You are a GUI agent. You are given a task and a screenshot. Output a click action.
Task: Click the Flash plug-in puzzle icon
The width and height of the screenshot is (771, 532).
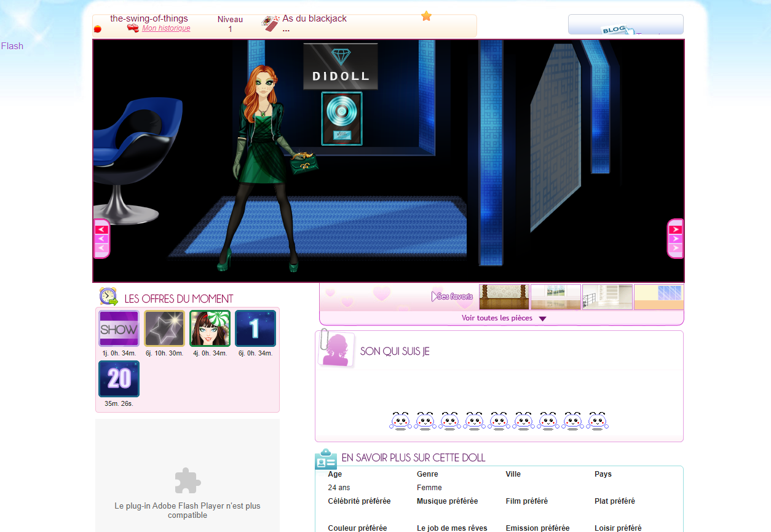click(x=188, y=481)
